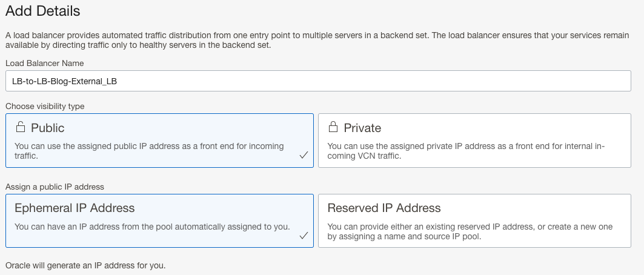Click the open padlock icon on Public card

point(21,127)
